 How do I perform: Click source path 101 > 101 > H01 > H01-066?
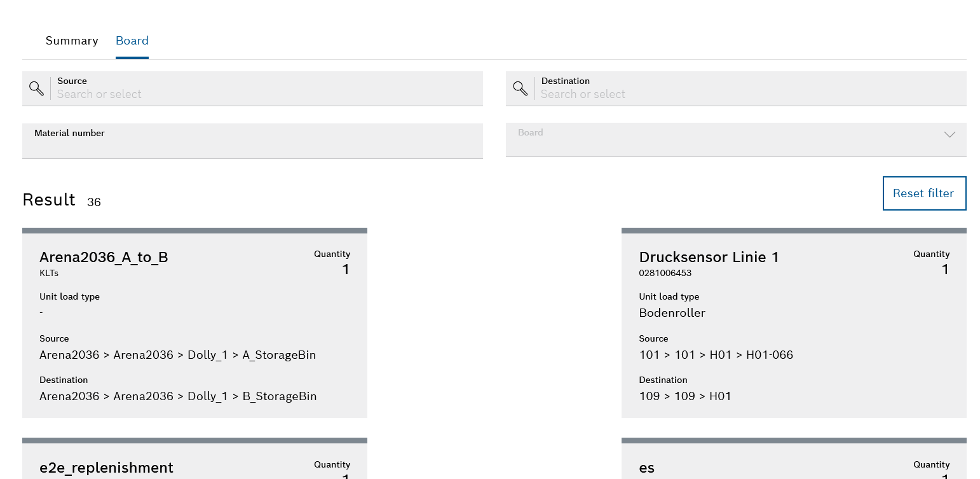716,355
